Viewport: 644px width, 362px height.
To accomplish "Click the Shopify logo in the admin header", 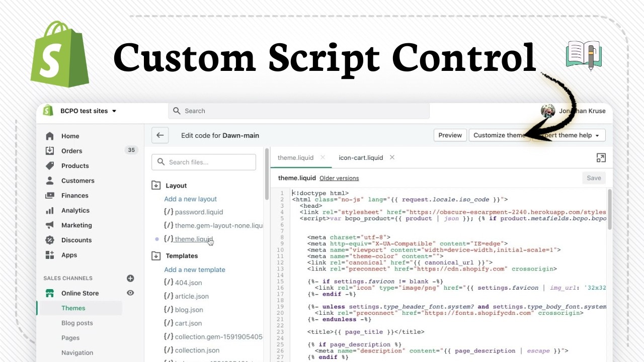I will point(48,111).
